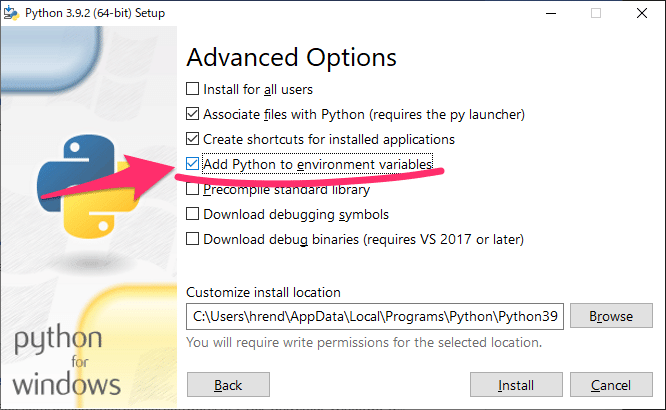This screenshot has width=666, height=410.
Task: Enable Install for all users
Action: 193,89
